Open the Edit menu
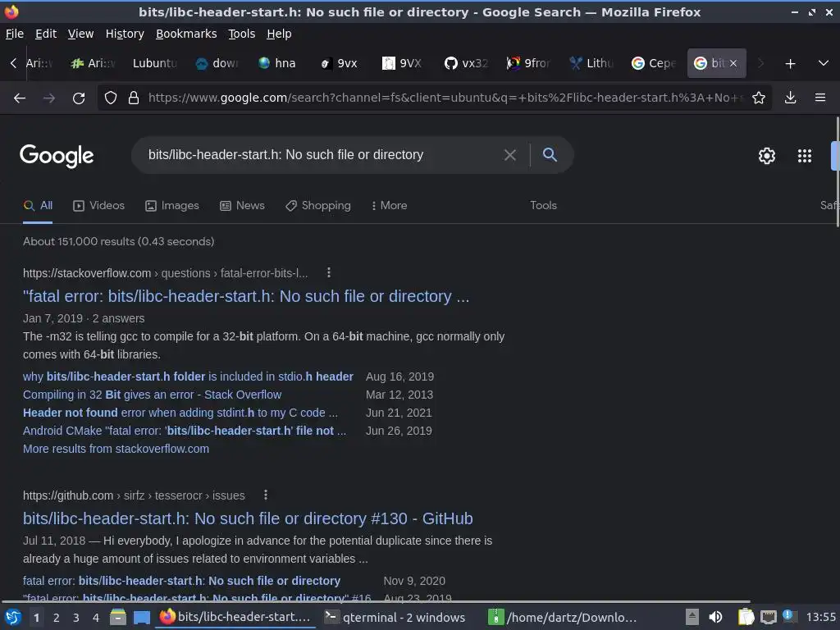840x630 pixels. tap(46, 34)
